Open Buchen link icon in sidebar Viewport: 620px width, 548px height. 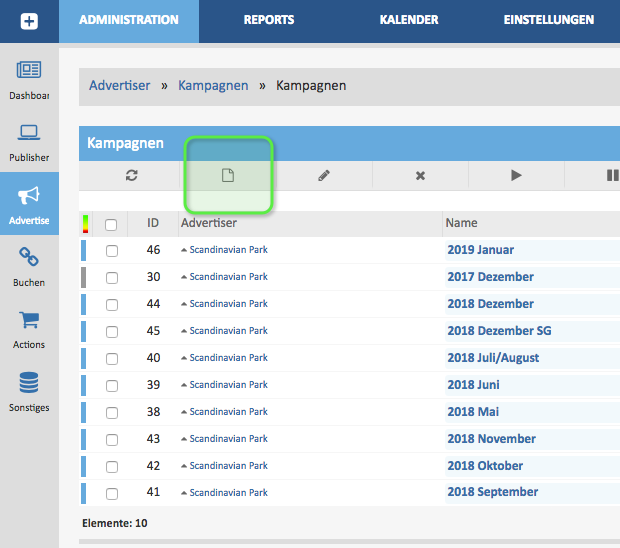click(29, 258)
